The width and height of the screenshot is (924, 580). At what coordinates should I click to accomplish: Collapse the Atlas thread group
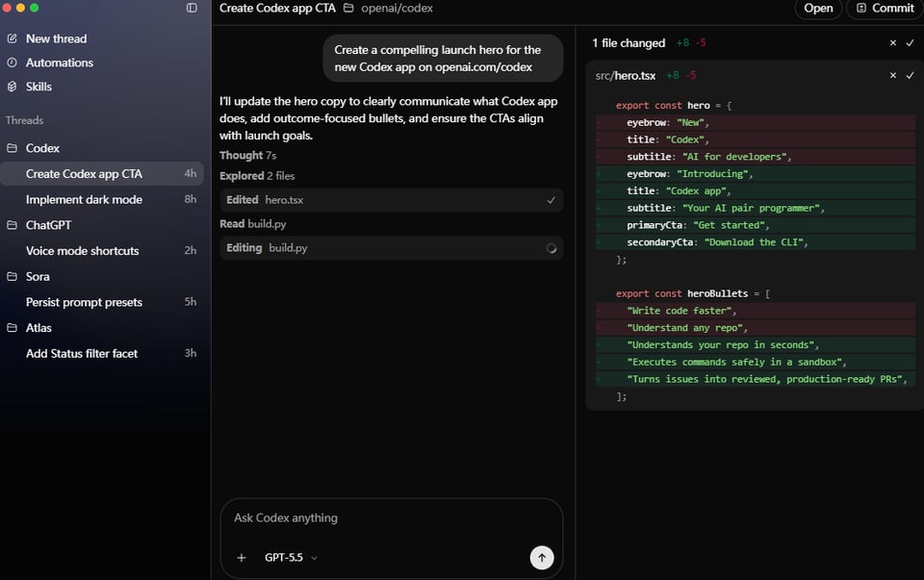(x=38, y=328)
